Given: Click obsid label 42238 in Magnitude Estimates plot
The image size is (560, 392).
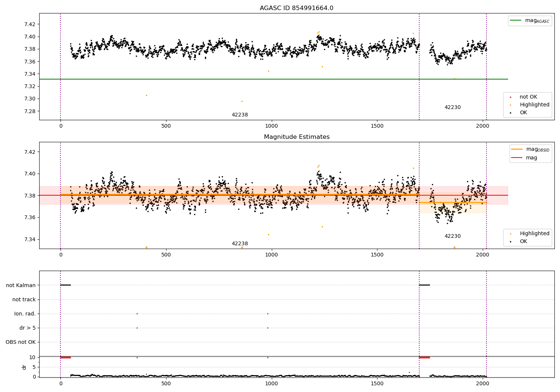Looking at the screenshot, I should click(240, 244).
